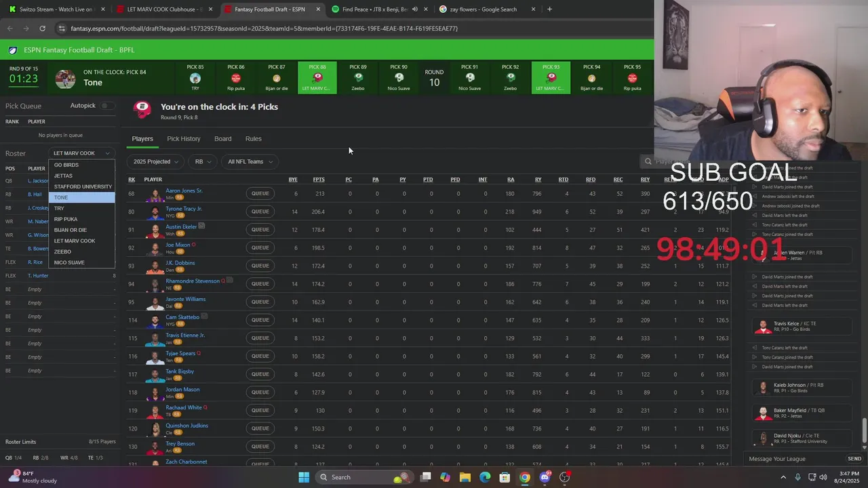
Task: Open Copilot from the taskbar
Action: [x=445, y=477]
